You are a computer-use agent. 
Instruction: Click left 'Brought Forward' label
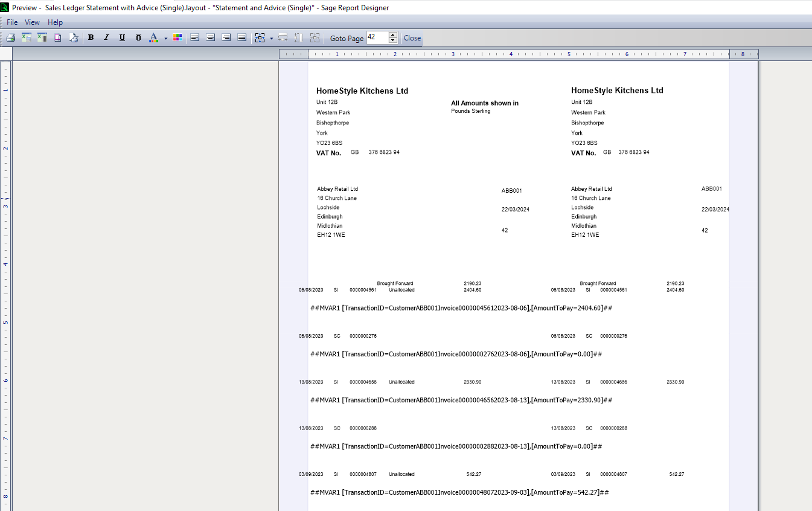pyautogui.click(x=395, y=283)
